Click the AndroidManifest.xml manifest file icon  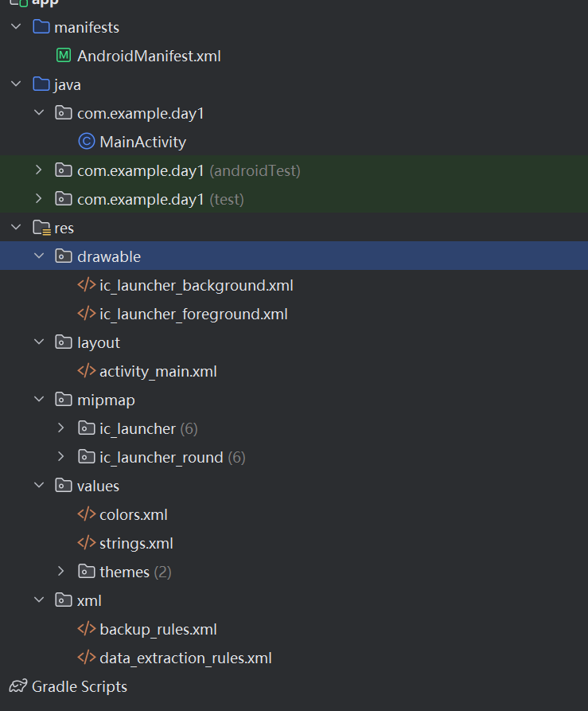(64, 56)
